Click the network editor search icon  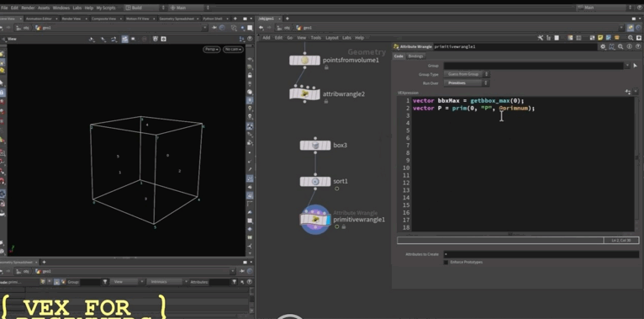631,38
